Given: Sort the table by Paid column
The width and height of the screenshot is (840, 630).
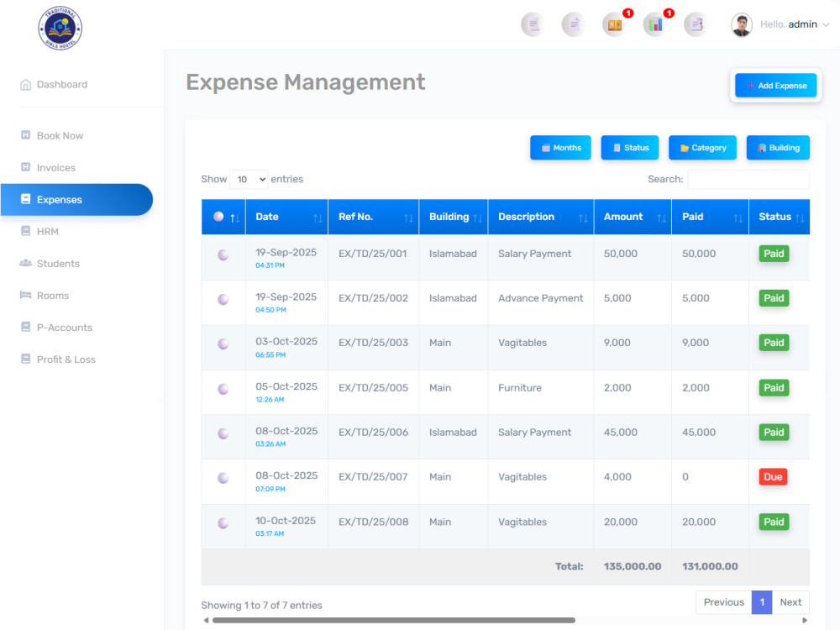Looking at the screenshot, I should pos(711,217).
